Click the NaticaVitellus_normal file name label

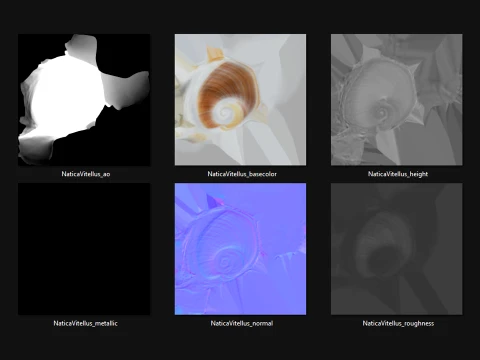(242, 323)
